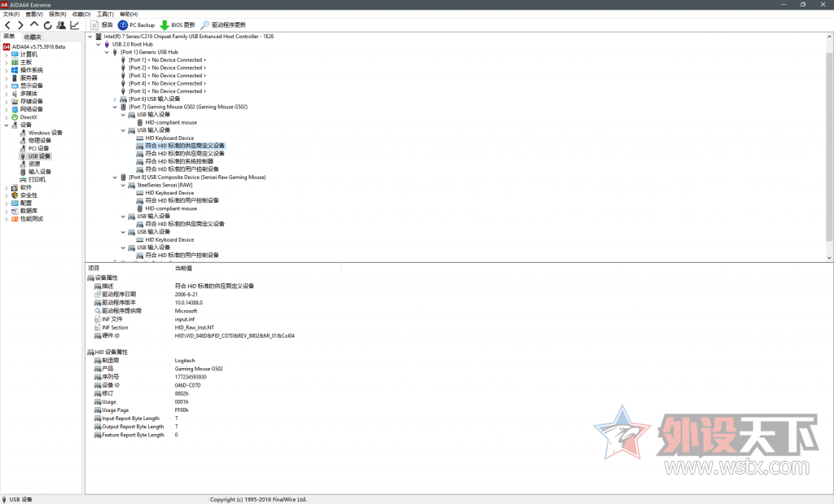Screen dimensions: 834x504
Task: Click the BIOS 更新 toolbar button
Action: (177, 25)
